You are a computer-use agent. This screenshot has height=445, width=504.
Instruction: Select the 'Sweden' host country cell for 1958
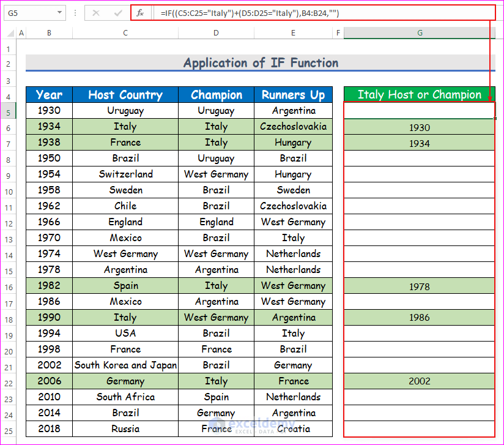pos(125,190)
